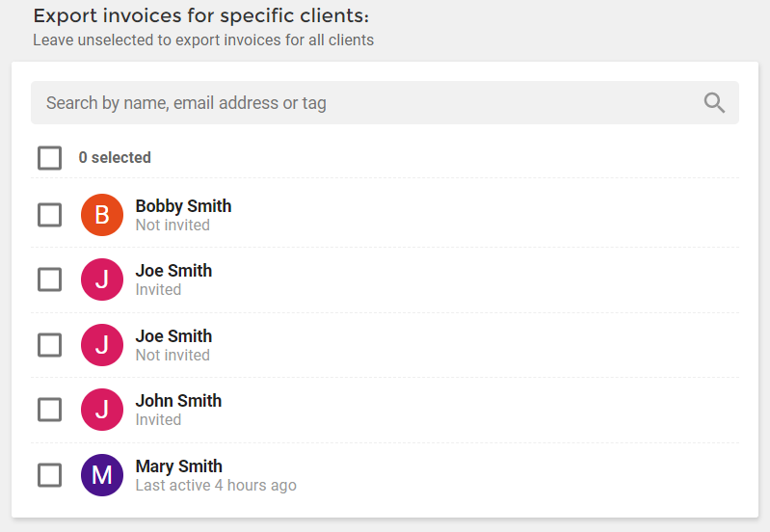Select the checkbox for Joe Smith marked Invited
The width and height of the screenshot is (770, 532).
[x=49, y=279]
